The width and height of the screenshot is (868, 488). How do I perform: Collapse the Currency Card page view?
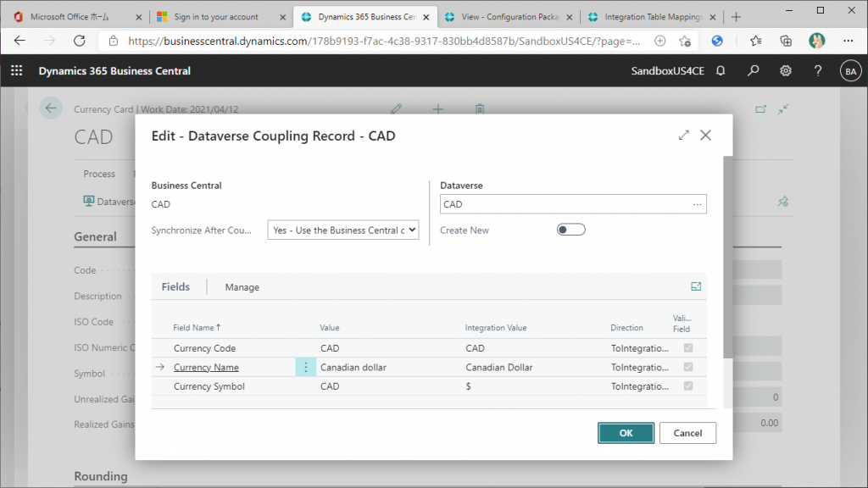point(782,109)
